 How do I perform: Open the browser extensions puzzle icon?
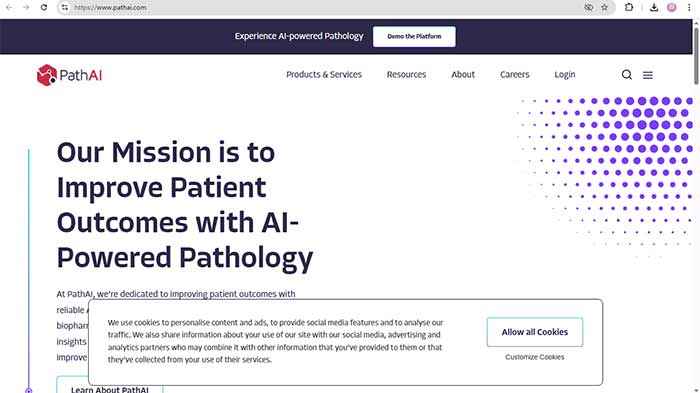point(629,7)
